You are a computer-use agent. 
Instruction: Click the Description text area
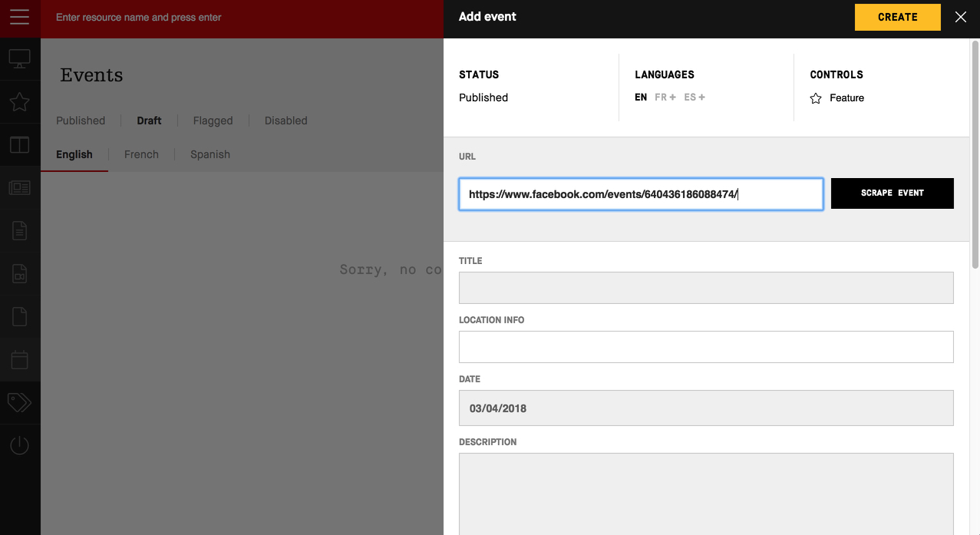tap(706, 494)
